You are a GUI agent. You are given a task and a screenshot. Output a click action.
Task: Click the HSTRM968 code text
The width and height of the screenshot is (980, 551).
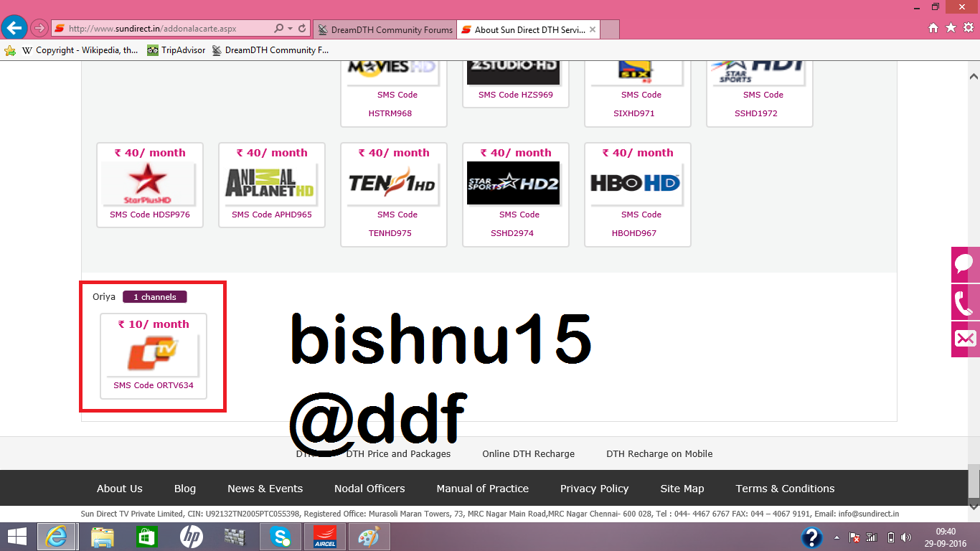point(390,113)
